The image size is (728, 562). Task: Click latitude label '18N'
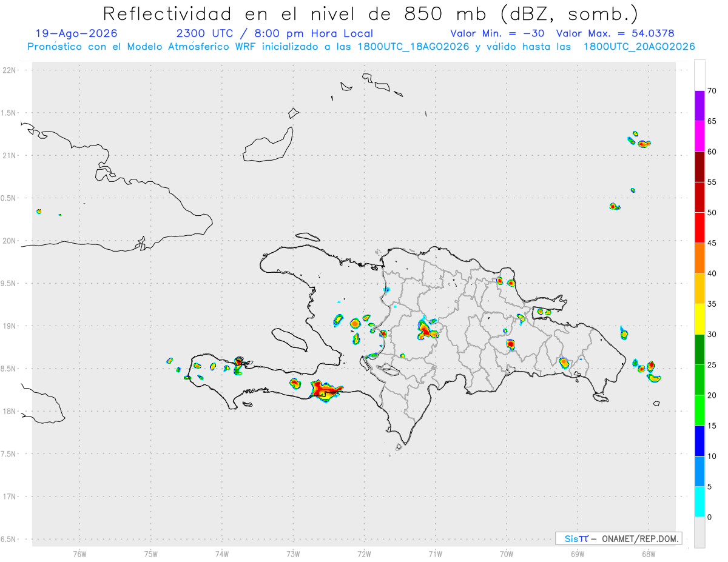point(10,411)
